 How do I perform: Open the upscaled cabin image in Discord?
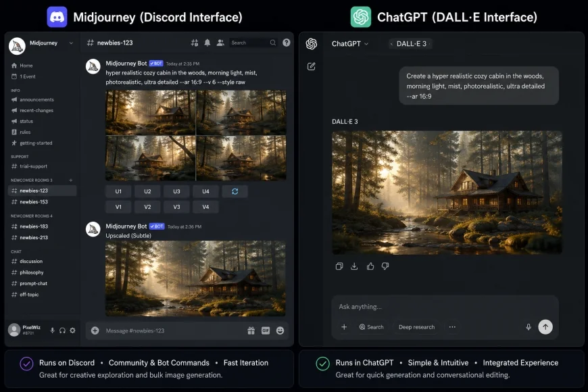coord(195,278)
